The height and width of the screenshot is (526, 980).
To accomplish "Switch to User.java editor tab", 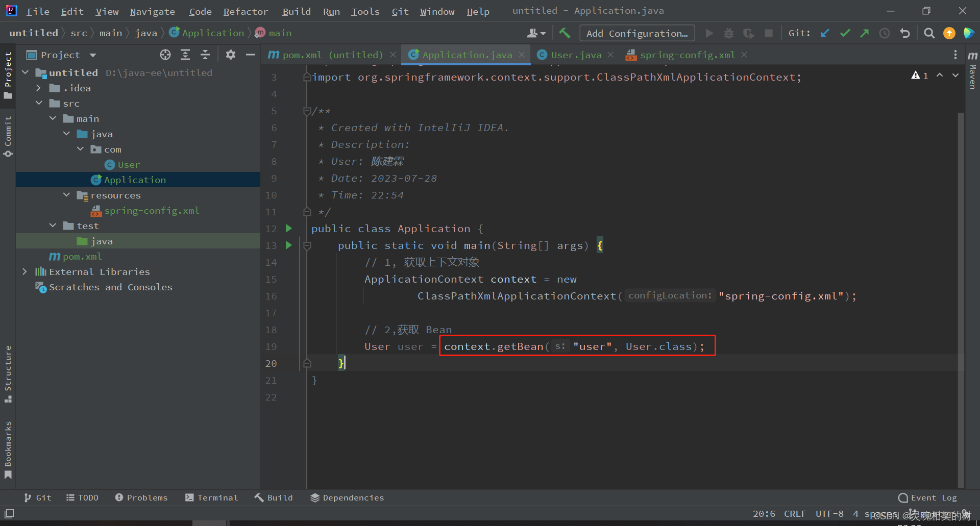I will coord(576,55).
